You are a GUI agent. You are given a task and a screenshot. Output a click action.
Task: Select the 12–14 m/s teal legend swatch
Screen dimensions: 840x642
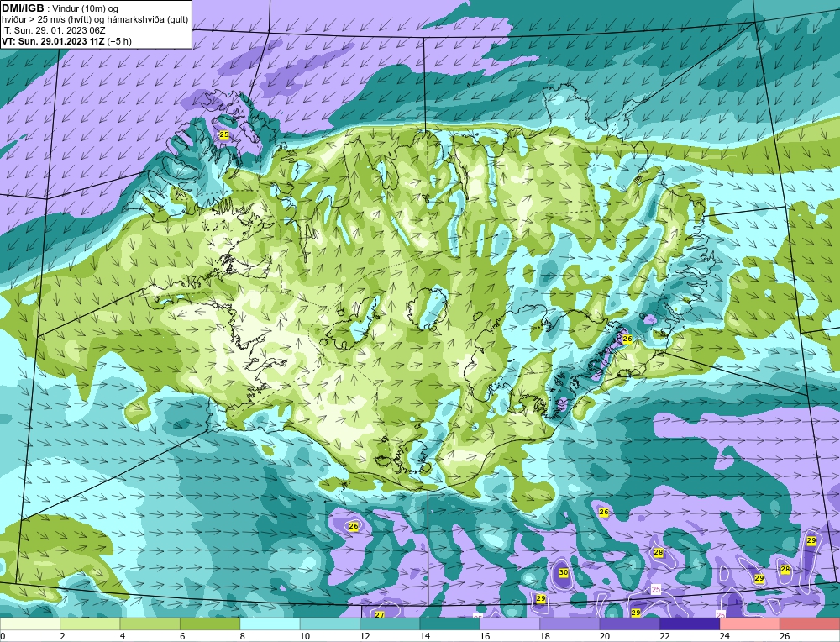tap(390, 624)
